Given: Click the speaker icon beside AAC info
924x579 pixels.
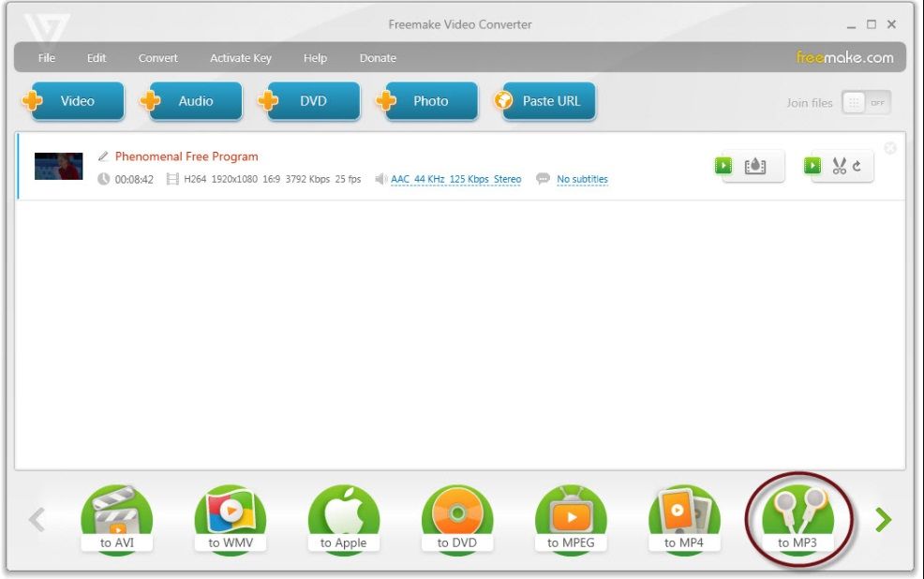Looking at the screenshot, I should (x=381, y=178).
